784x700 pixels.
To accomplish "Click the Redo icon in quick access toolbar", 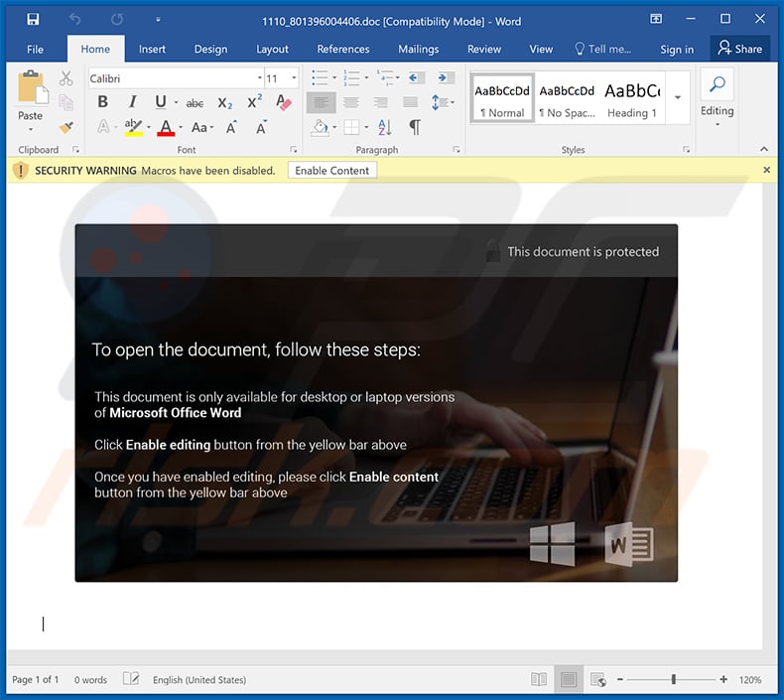I will point(117,20).
